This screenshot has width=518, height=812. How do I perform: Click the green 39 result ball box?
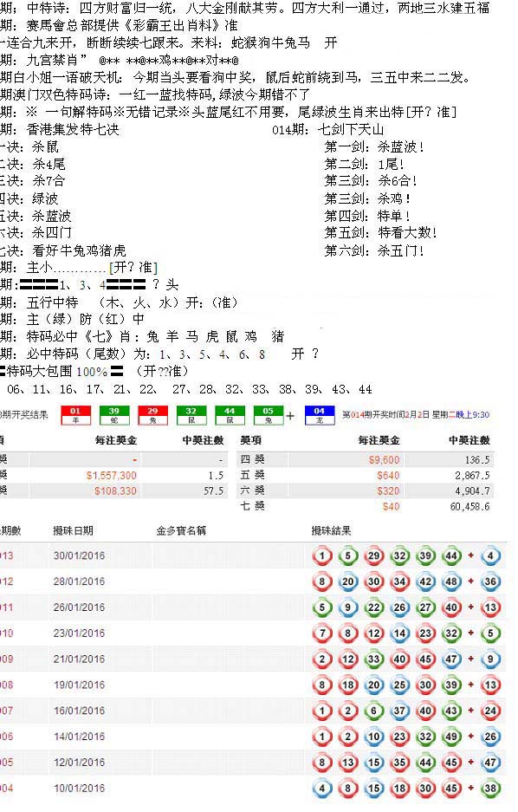[113, 415]
